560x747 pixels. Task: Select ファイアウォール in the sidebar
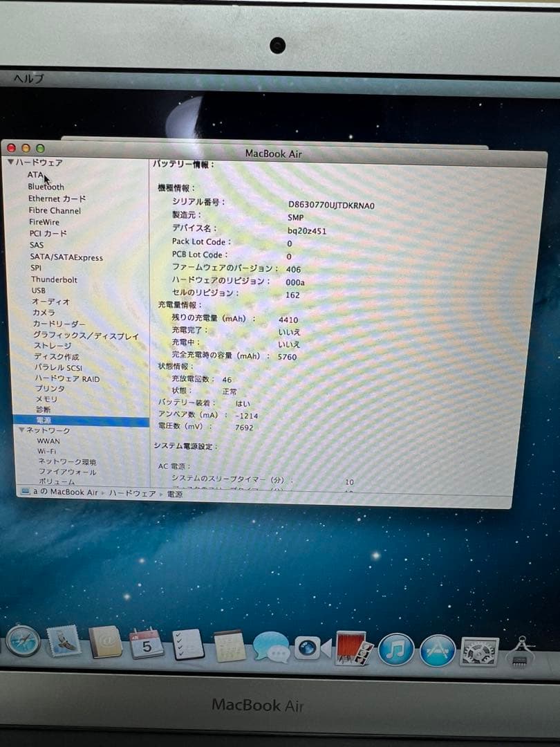tap(68, 472)
